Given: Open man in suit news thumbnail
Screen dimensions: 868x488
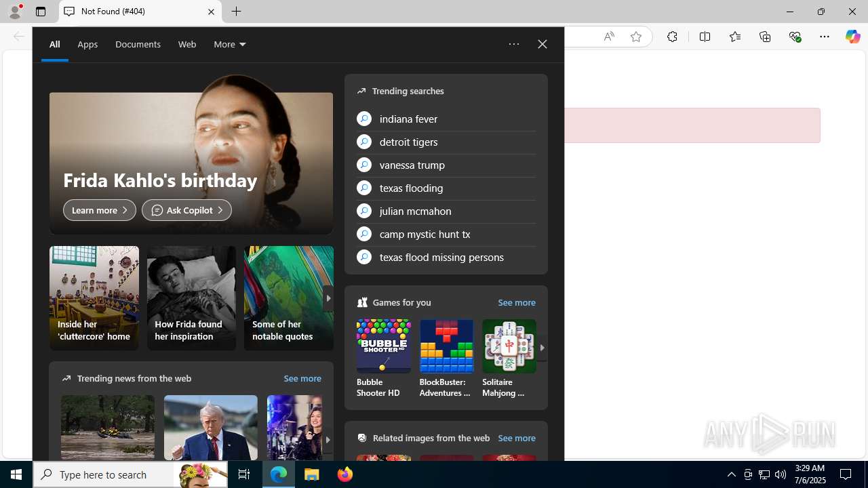Looking at the screenshot, I should click(x=211, y=428).
